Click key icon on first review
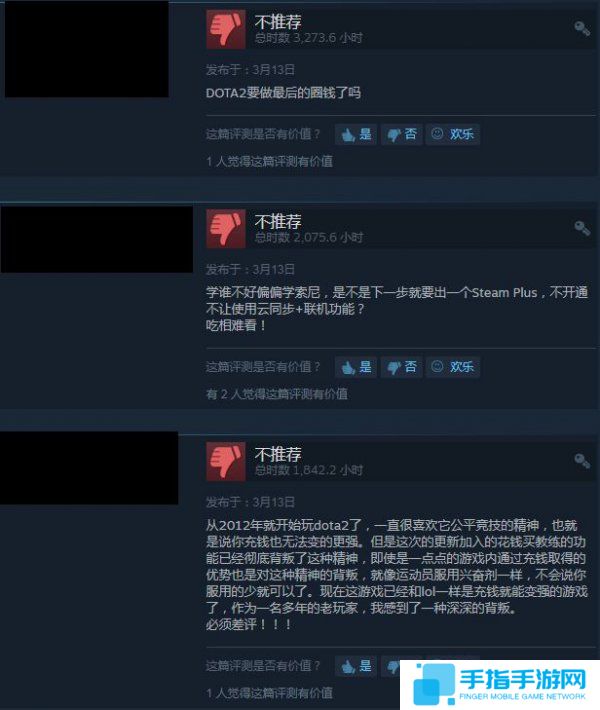 (x=582, y=29)
